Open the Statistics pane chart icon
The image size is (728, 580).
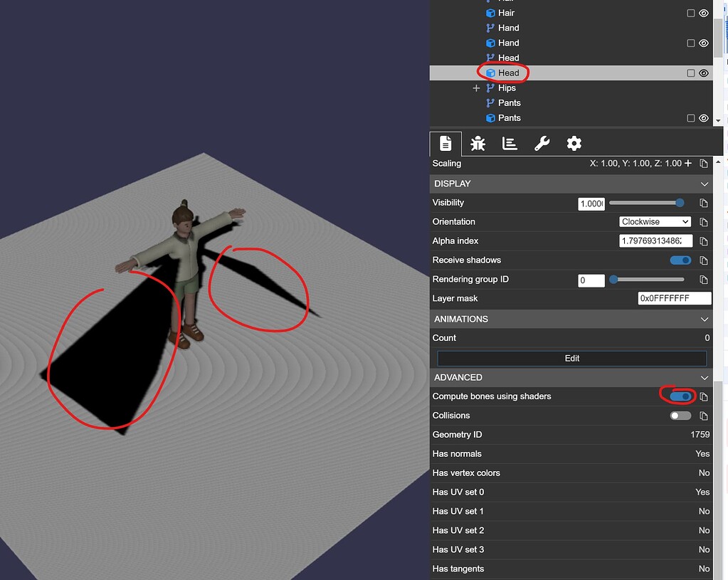pos(510,143)
